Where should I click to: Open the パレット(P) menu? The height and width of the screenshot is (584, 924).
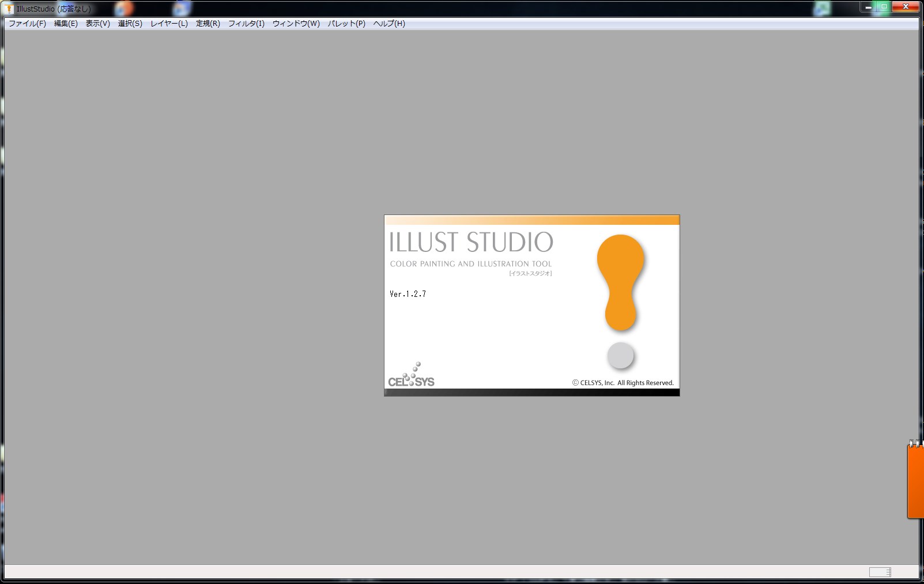click(x=346, y=24)
